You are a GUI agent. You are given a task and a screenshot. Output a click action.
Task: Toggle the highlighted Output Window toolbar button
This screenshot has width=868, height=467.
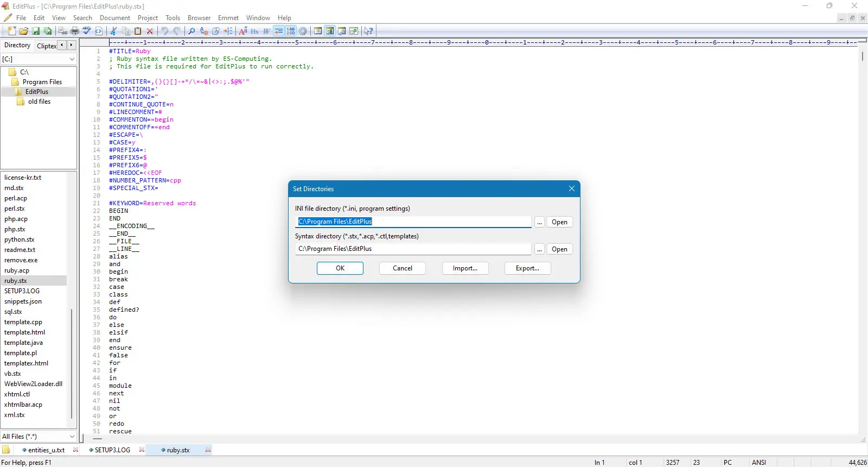tap(330, 31)
